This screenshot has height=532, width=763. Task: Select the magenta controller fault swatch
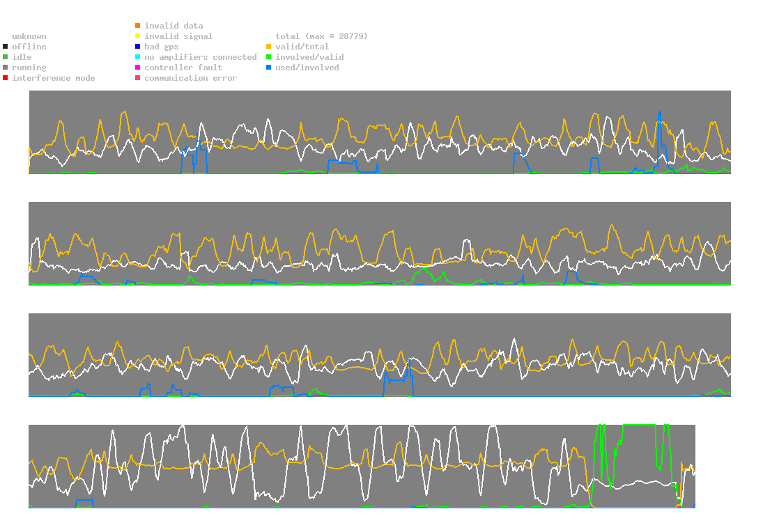coord(138,68)
